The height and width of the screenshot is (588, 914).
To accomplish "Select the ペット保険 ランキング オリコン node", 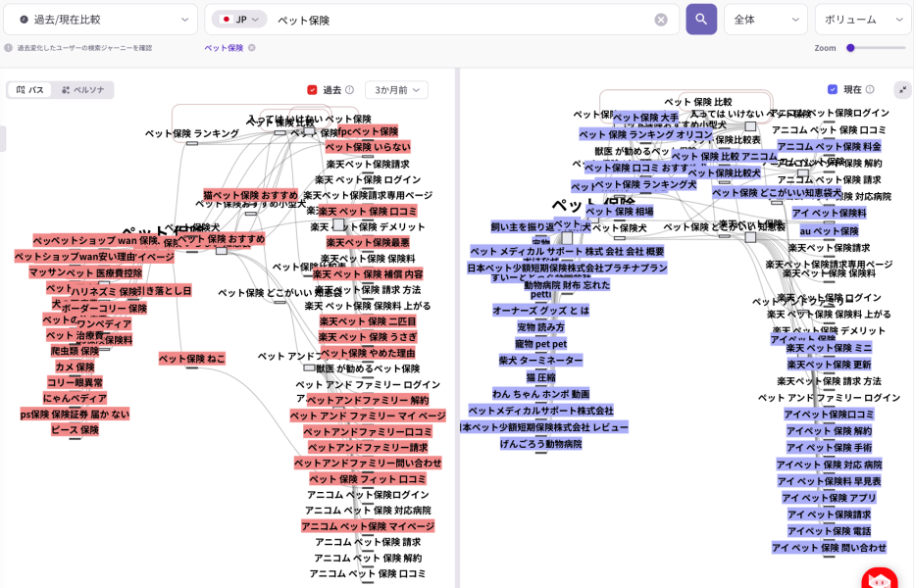I will tap(645, 134).
